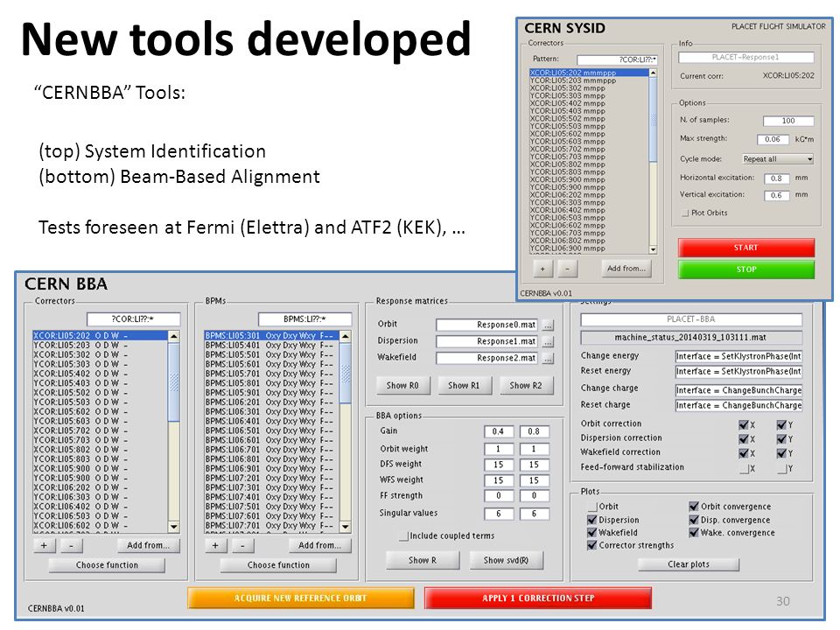Select XCOR:LI05:202 in BBA Correctors list

tap(100, 335)
